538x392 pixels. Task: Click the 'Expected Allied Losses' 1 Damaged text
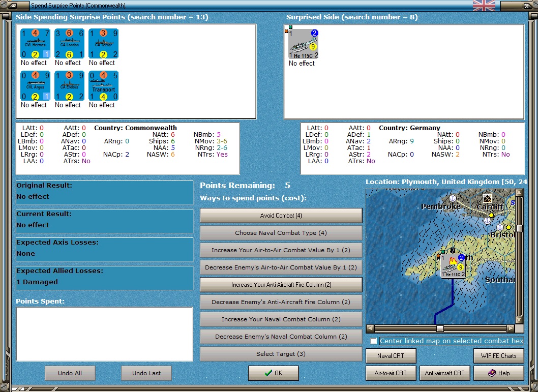pos(37,282)
